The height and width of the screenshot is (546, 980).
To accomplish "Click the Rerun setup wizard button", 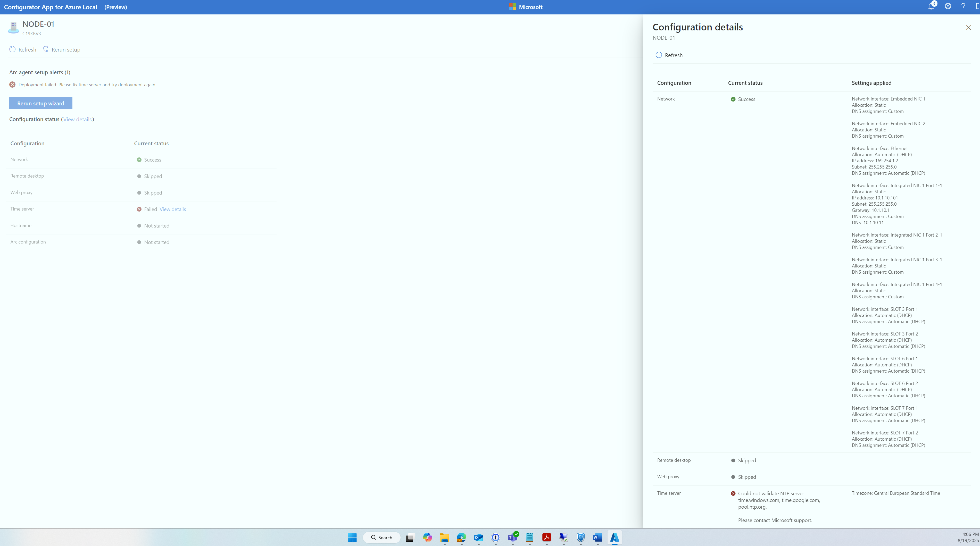I will click(41, 103).
